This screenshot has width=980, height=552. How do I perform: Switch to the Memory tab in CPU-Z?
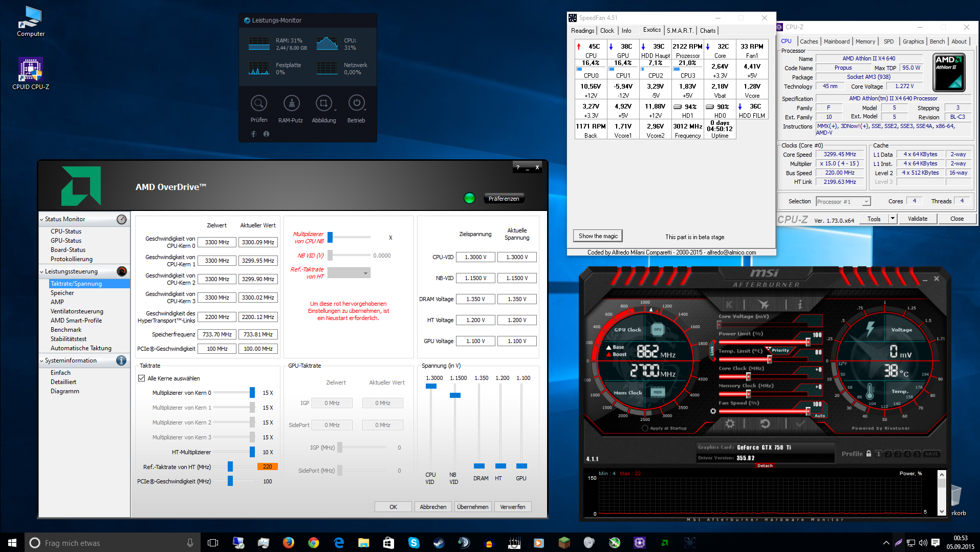coord(865,41)
